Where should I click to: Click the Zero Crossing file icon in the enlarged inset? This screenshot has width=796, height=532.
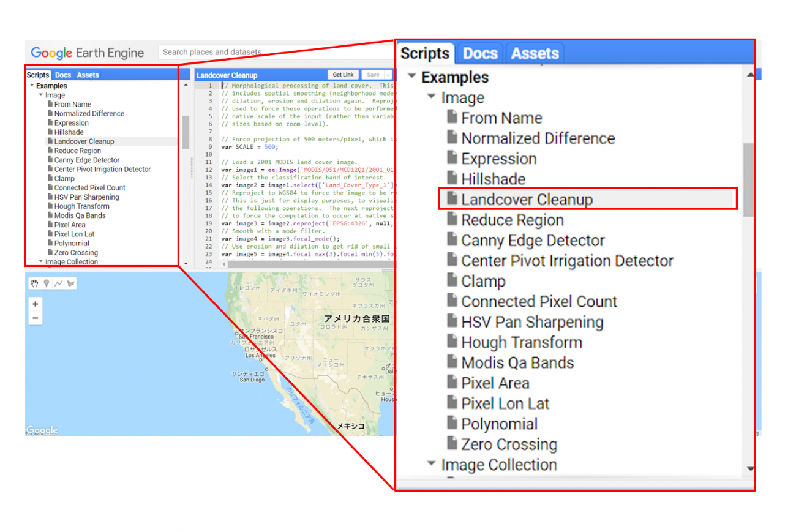[x=452, y=443]
